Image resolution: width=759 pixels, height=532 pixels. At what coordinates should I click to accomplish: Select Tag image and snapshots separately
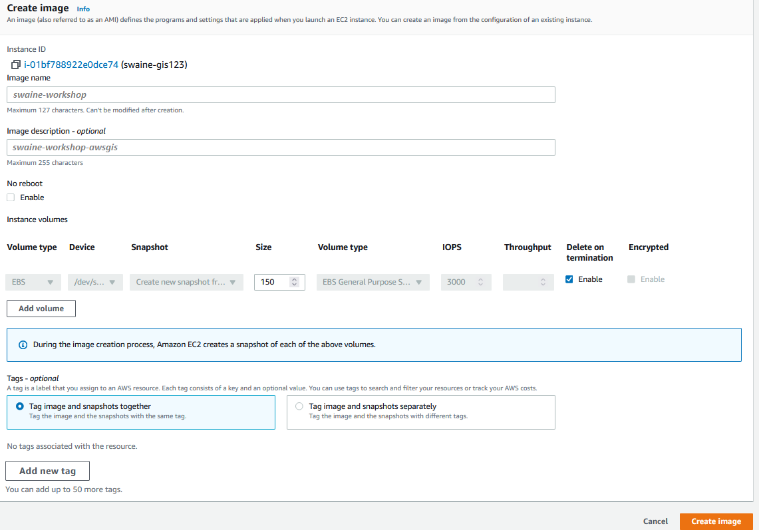coord(420,412)
